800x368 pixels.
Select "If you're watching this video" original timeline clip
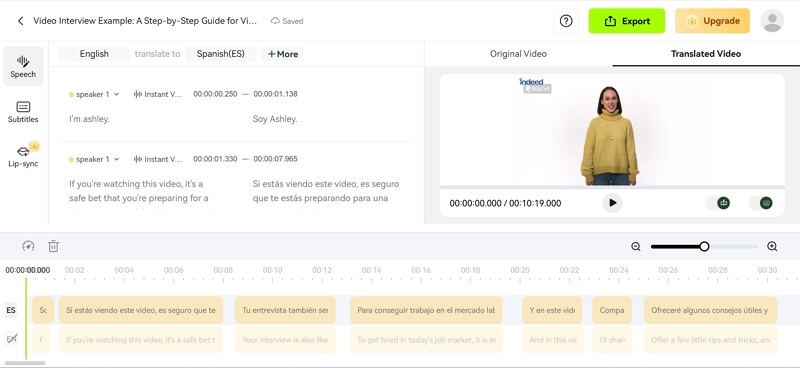pos(141,339)
